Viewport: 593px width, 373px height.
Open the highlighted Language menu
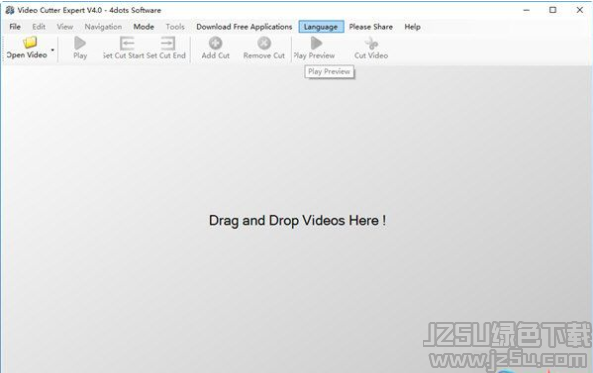(x=321, y=26)
